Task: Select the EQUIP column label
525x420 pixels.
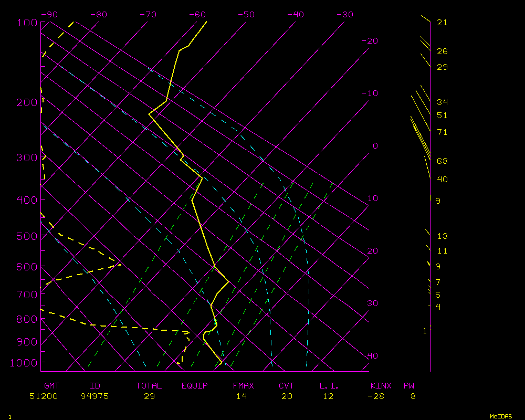Action: pos(195,386)
